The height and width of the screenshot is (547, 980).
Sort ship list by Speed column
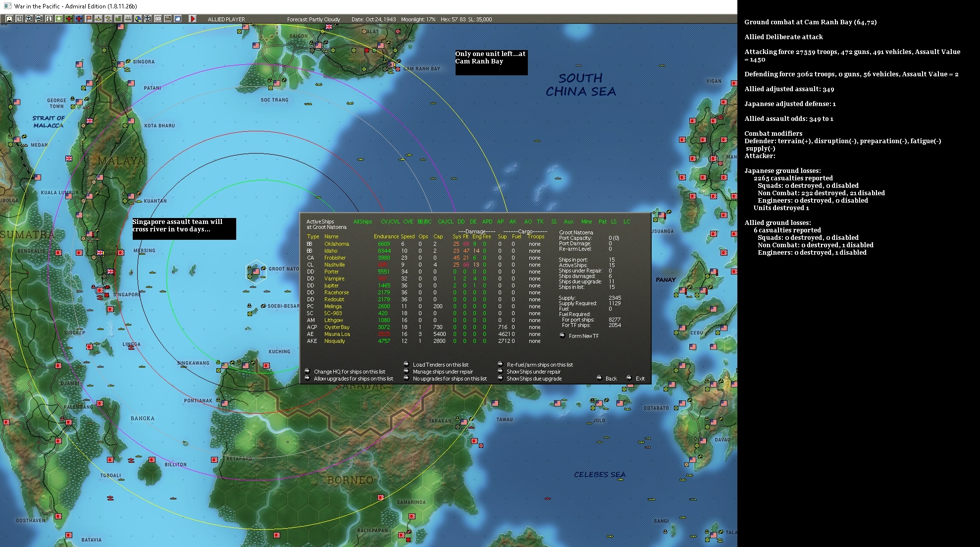(408, 237)
